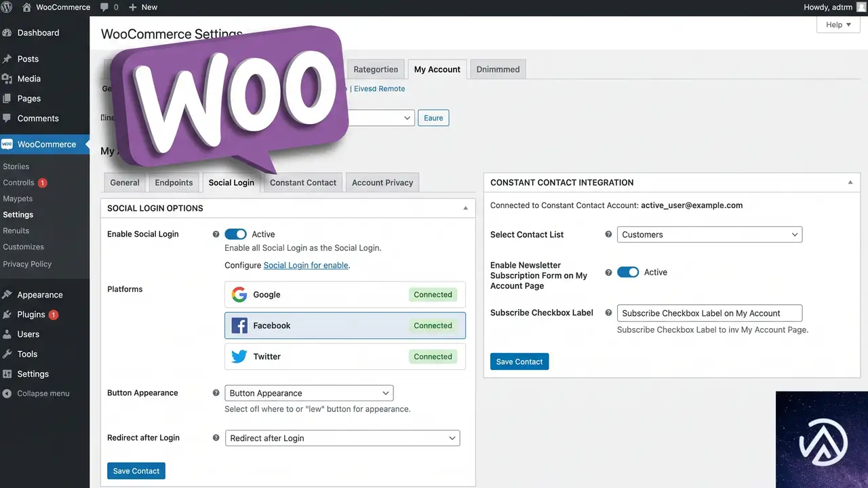The width and height of the screenshot is (868, 488).
Task: Select the Google platform row
Action: 345,295
